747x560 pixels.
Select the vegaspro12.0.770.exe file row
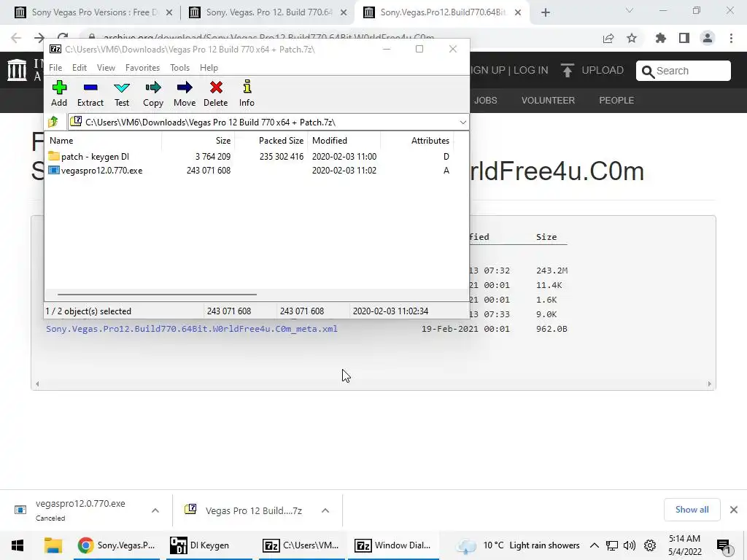coord(249,171)
